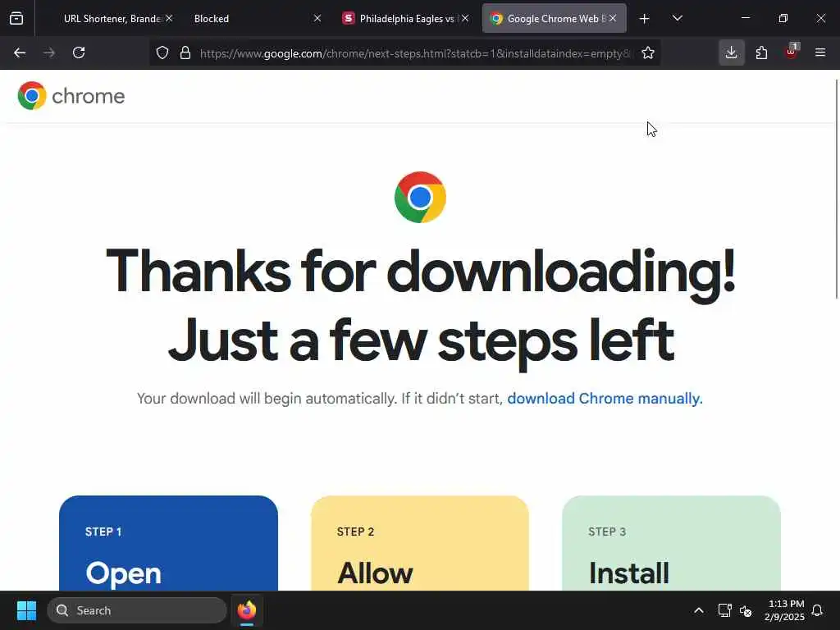840x630 pixels.
Task: Open the Extensions puzzle icon
Action: [x=761, y=52]
